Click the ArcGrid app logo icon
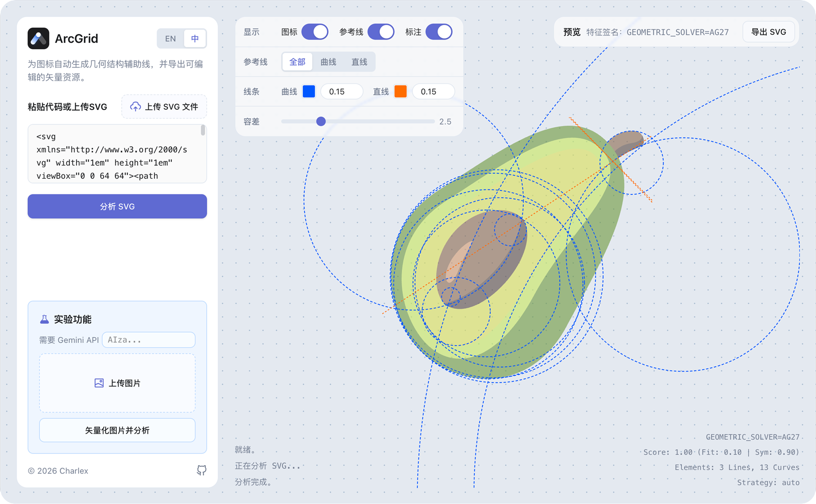 click(x=38, y=38)
